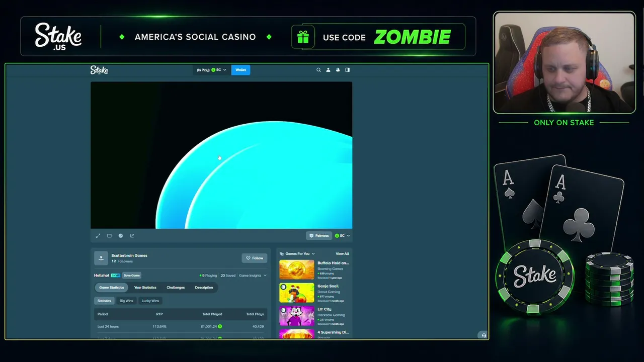Open the Buffalo Hold game thumbnail
Screen dimensions: 644x362
(297, 269)
